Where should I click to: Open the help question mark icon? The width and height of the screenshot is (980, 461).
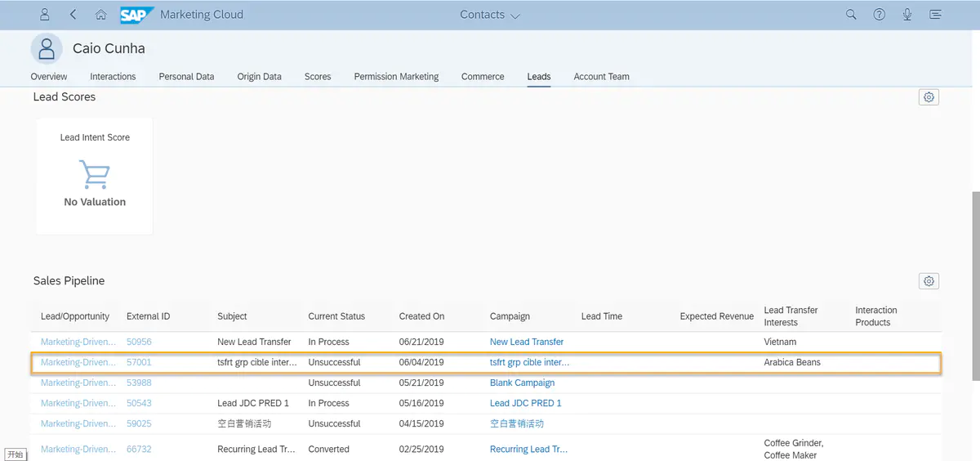pyautogui.click(x=879, y=15)
